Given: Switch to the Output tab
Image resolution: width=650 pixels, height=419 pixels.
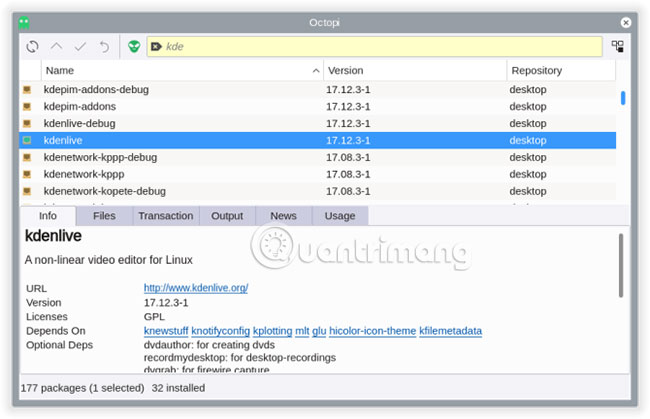Looking at the screenshot, I should 227,216.
